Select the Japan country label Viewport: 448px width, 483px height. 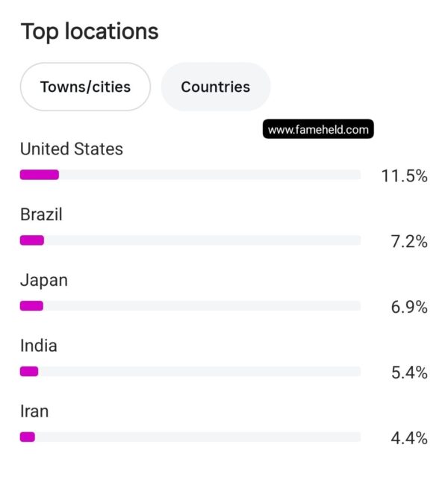coord(44,281)
